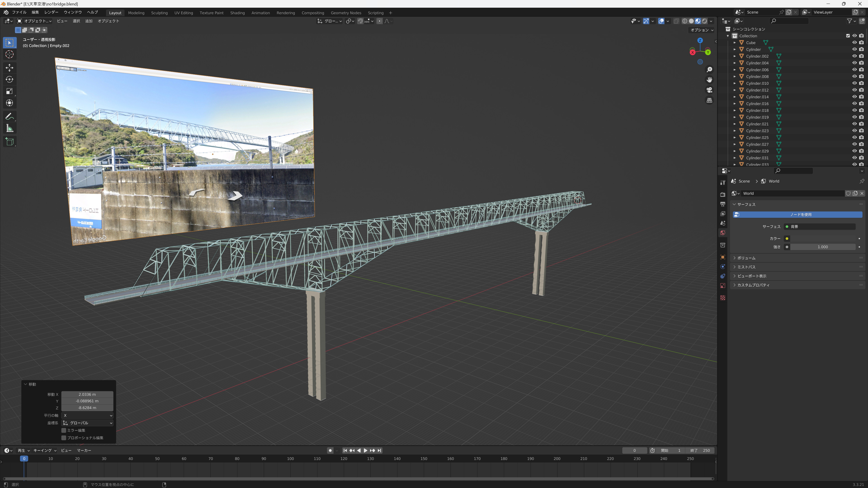The width and height of the screenshot is (868, 488).
Task: Click the ノードを使用 button
Action: pyautogui.click(x=797, y=215)
